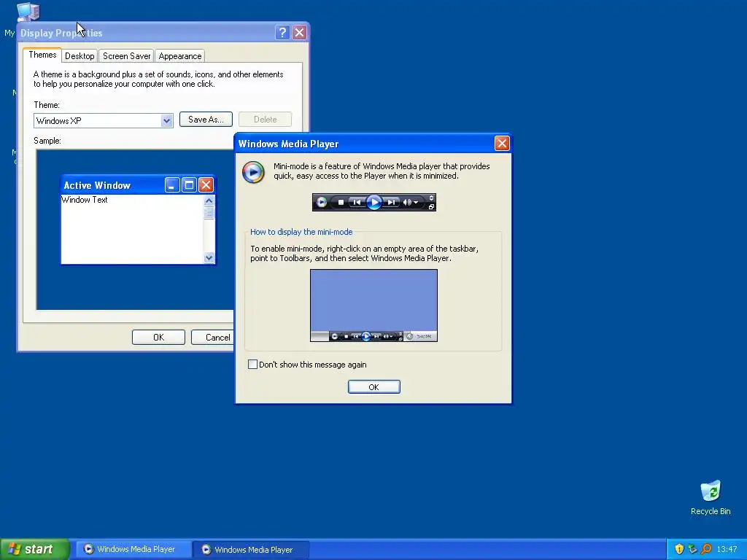Select the Recycle Bin desktop icon
This screenshot has height=560, width=747.
[711, 497]
